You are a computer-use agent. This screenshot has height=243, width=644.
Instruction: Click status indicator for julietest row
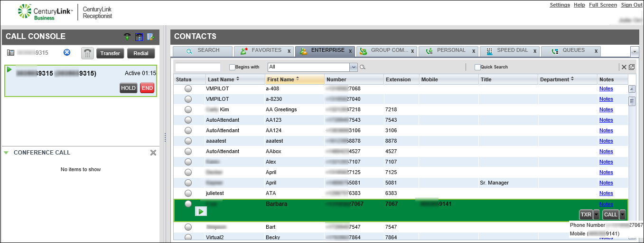coord(188,193)
